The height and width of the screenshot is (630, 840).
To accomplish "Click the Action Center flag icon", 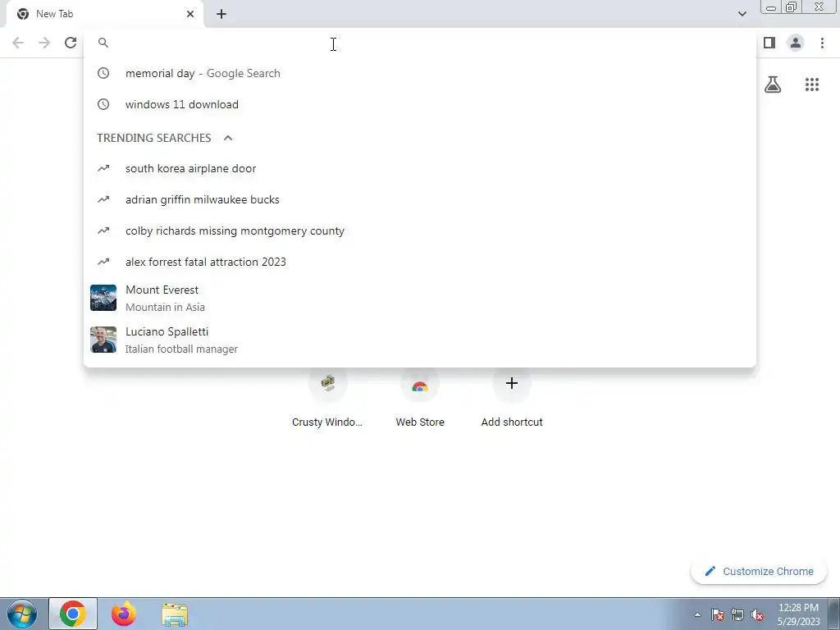I will pyautogui.click(x=718, y=614).
